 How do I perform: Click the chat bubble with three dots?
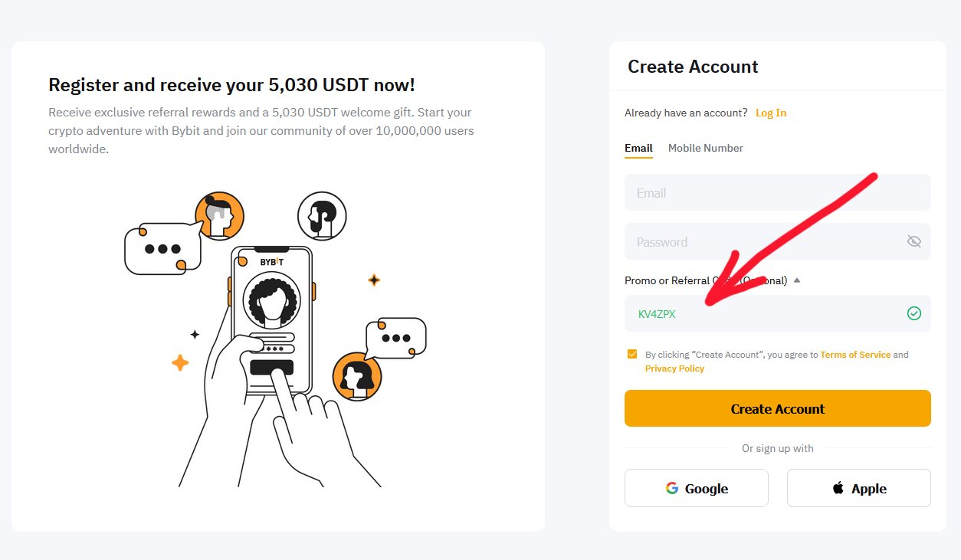point(162,249)
